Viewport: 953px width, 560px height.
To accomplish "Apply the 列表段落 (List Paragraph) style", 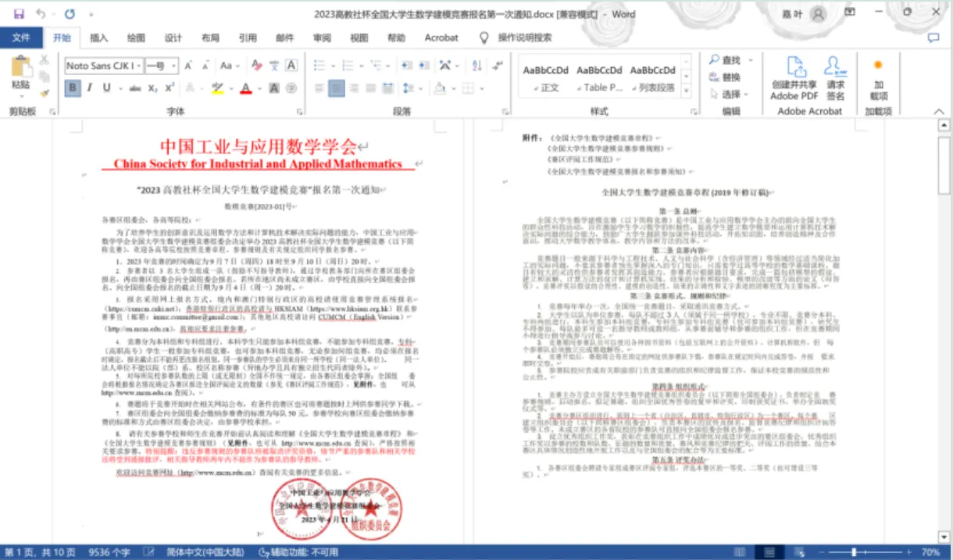I will [x=653, y=77].
